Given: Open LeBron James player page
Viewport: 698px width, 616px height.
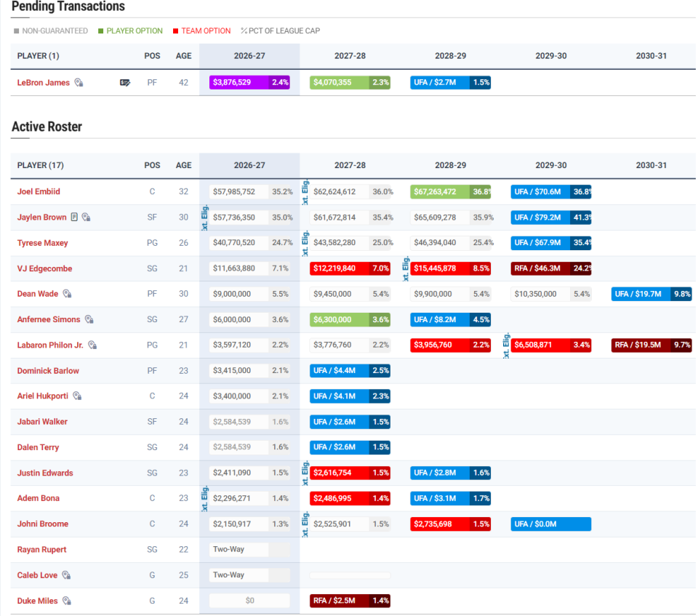Looking at the screenshot, I should pyautogui.click(x=43, y=82).
